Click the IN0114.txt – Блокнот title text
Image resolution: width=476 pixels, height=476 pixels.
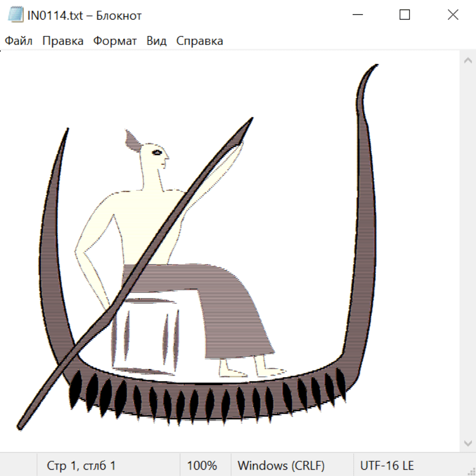(x=85, y=16)
